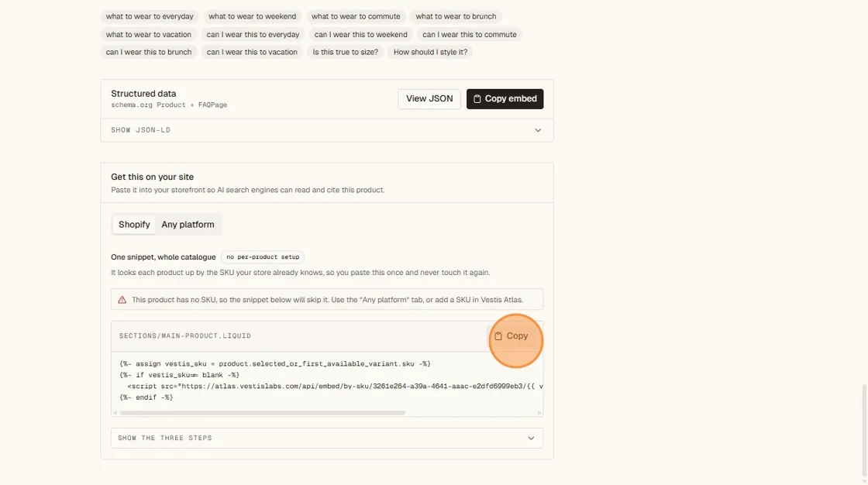Click the 'This product has no SKU' warning text
868x485 pixels.
point(327,300)
